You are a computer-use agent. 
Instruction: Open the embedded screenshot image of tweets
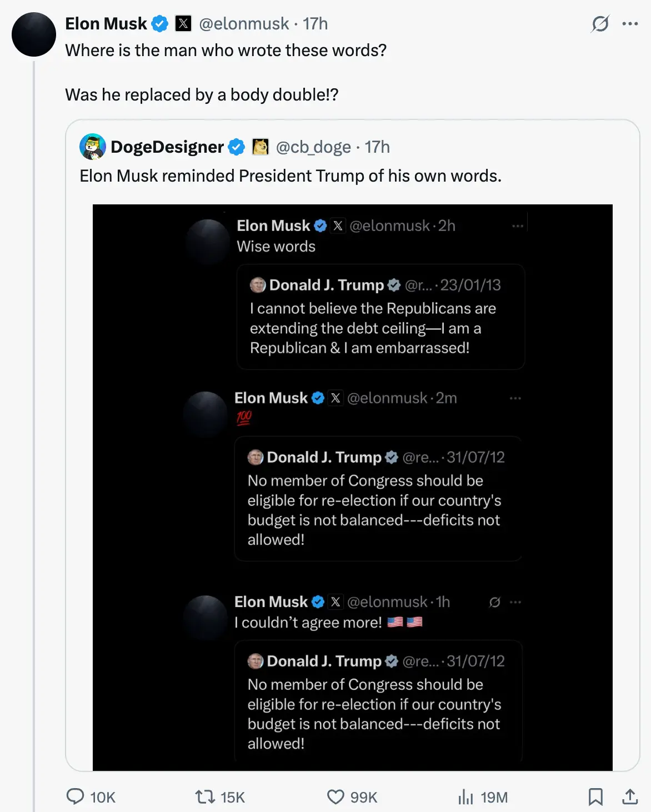coord(353,488)
